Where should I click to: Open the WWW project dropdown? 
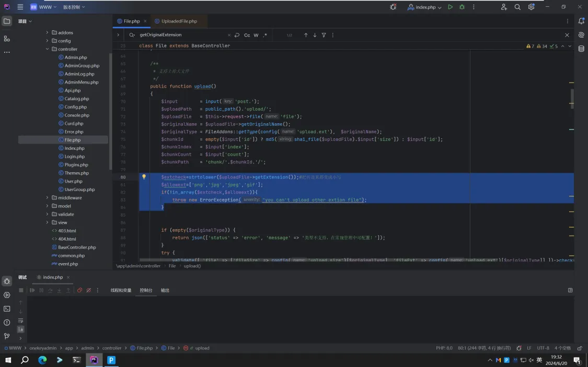tap(43, 7)
